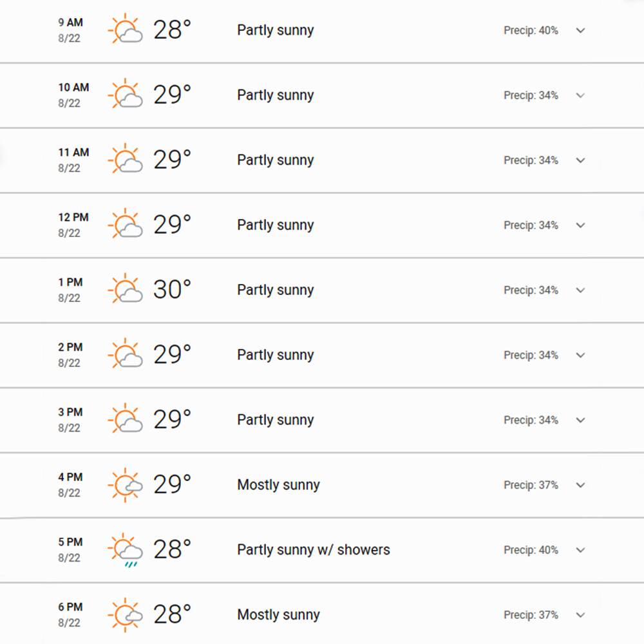Select the 30° temperature reading

(172, 289)
